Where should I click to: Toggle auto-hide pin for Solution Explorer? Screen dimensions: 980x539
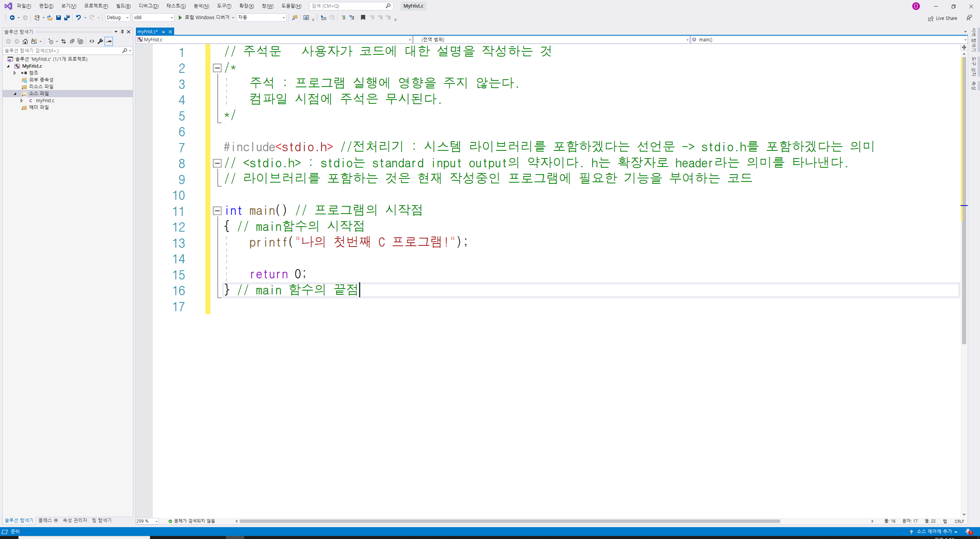122,32
